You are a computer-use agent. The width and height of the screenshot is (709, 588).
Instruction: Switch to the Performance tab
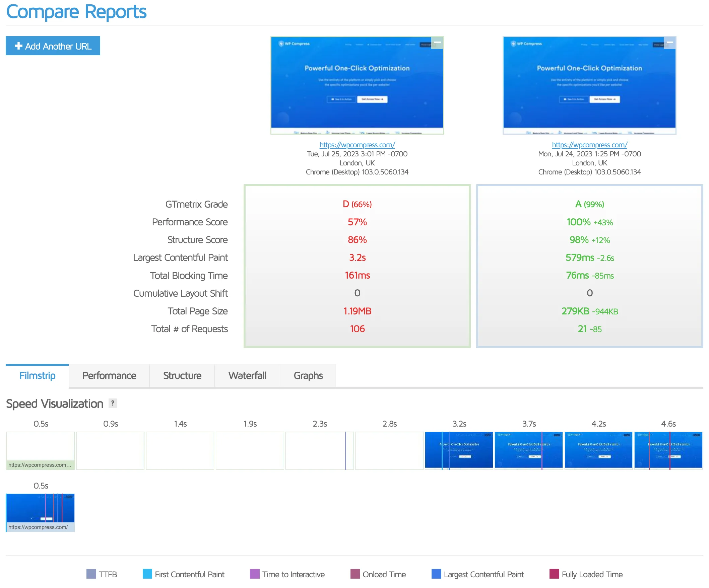click(x=109, y=375)
